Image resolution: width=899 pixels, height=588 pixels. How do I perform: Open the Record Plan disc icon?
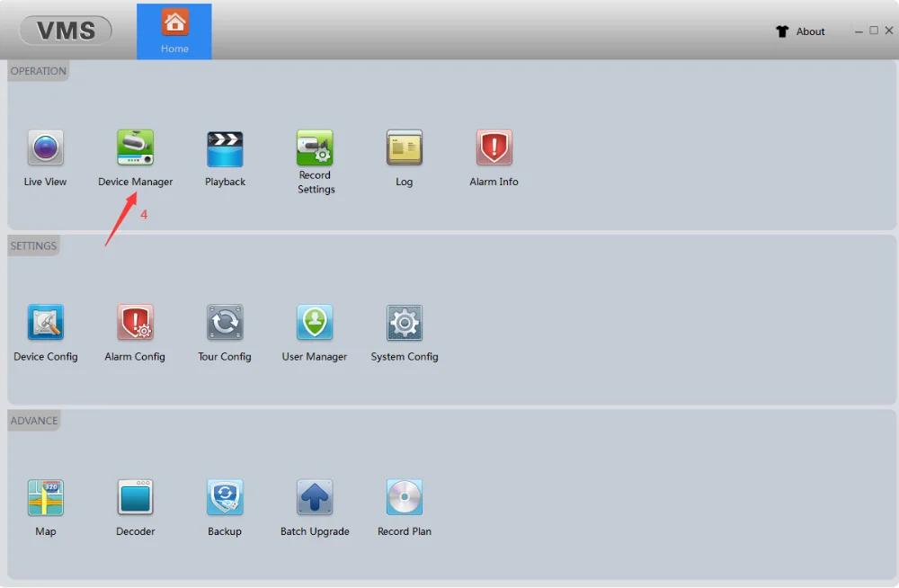pos(405,497)
